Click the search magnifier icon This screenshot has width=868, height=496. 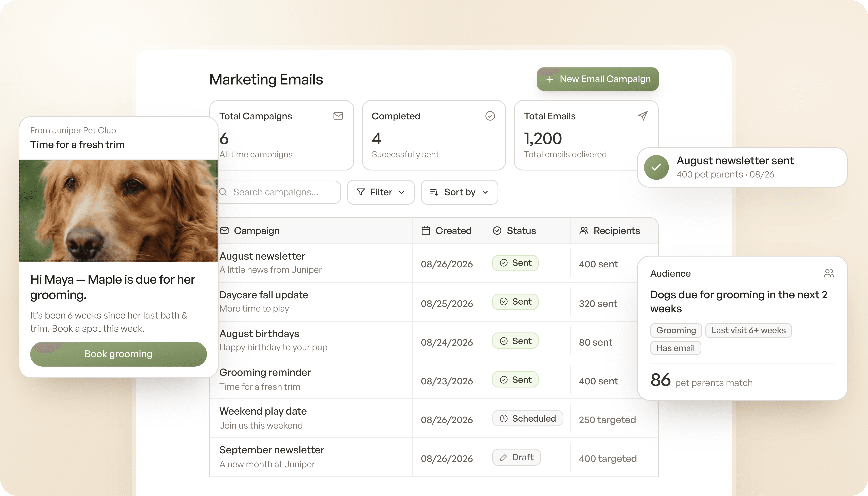tap(223, 192)
